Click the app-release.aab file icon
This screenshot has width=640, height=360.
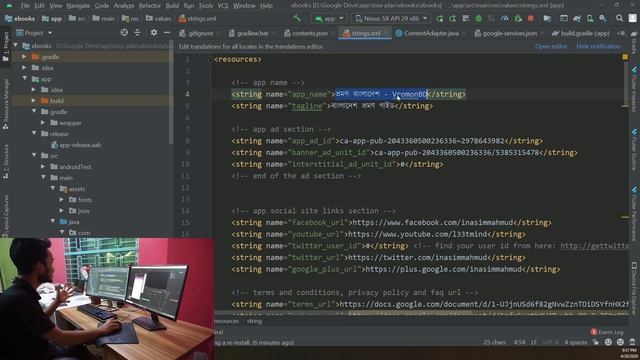tap(54, 145)
